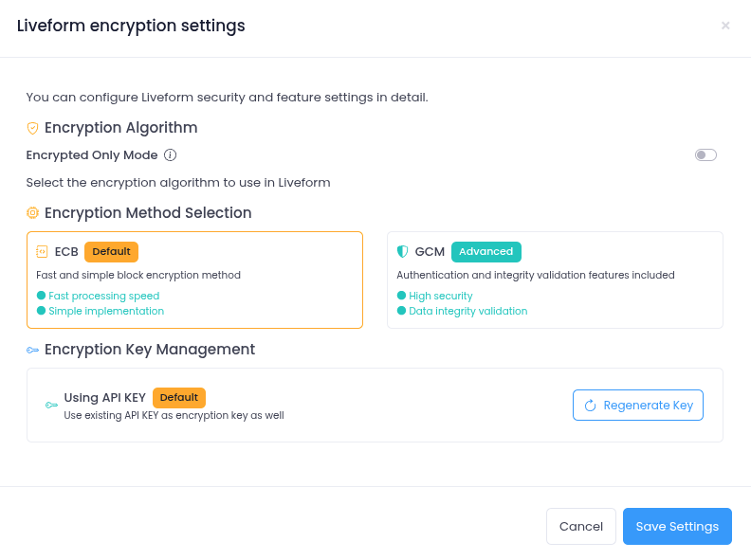
Task: Choose the GCM encryption method card
Action: (555, 280)
